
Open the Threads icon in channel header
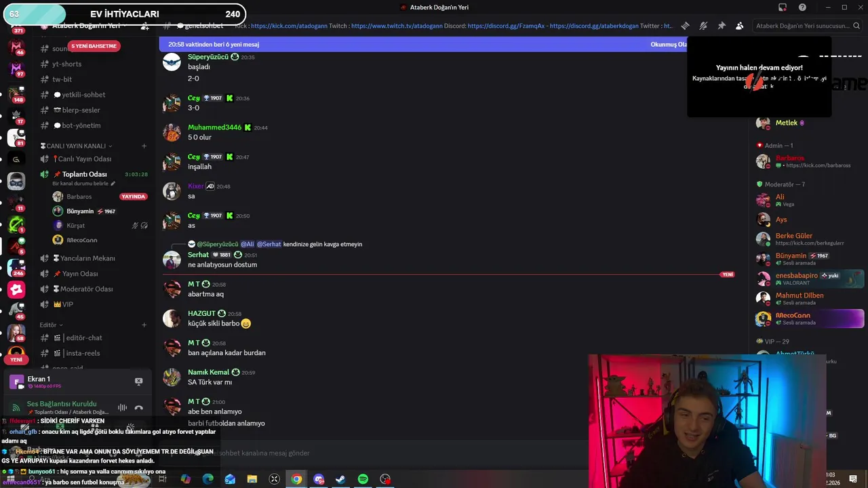pos(686,26)
